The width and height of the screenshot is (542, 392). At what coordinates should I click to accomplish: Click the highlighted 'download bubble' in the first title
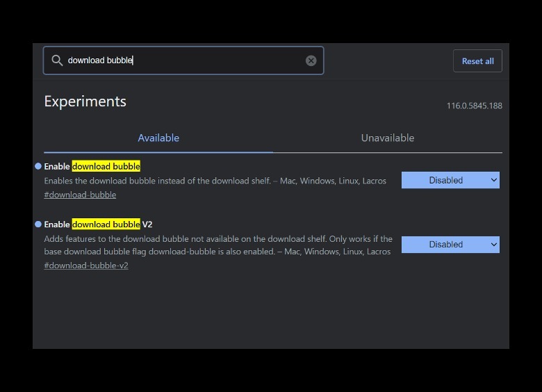point(106,166)
